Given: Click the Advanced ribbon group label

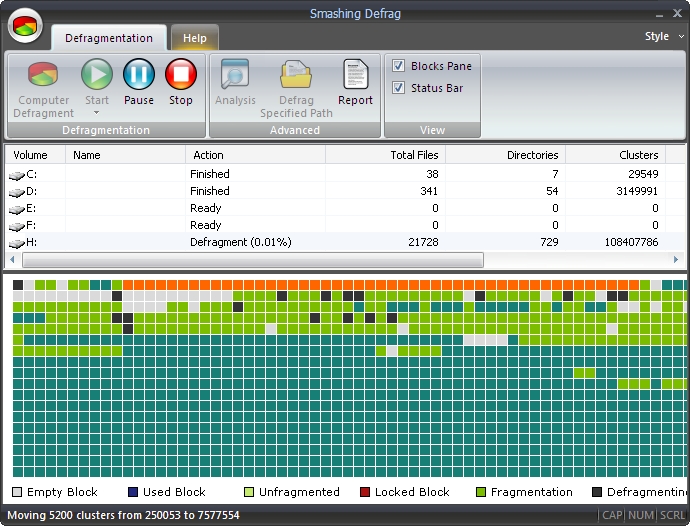Looking at the screenshot, I should [x=295, y=130].
